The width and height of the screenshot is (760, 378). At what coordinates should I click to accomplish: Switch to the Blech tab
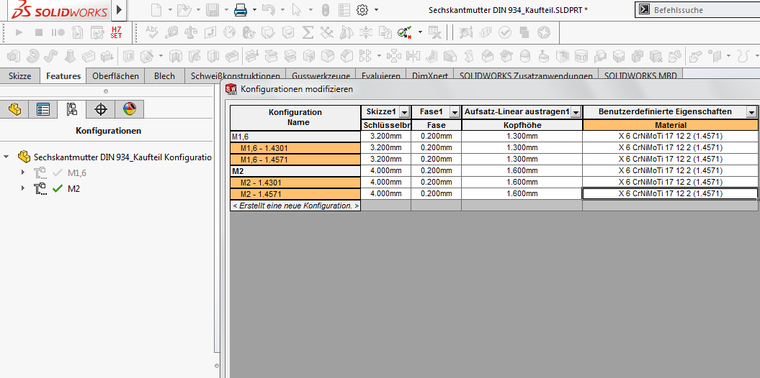pyautogui.click(x=164, y=76)
